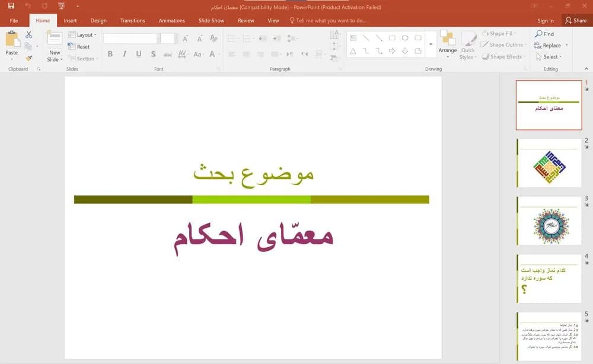
Task: Increase list indent level
Action: (x=277, y=39)
